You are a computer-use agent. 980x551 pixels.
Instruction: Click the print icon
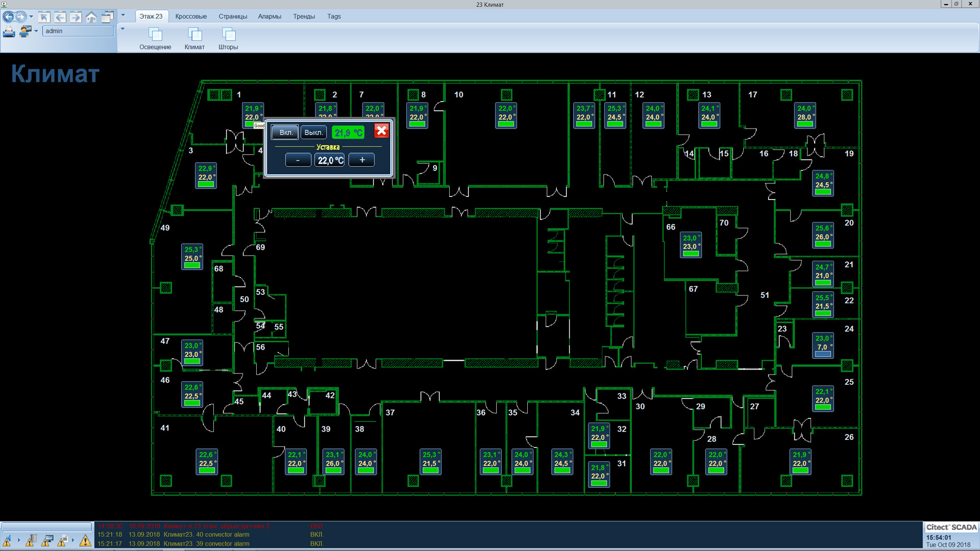click(9, 32)
